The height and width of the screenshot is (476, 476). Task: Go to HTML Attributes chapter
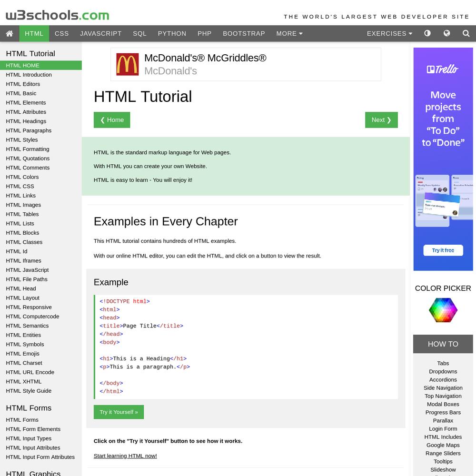click(40, 112)
